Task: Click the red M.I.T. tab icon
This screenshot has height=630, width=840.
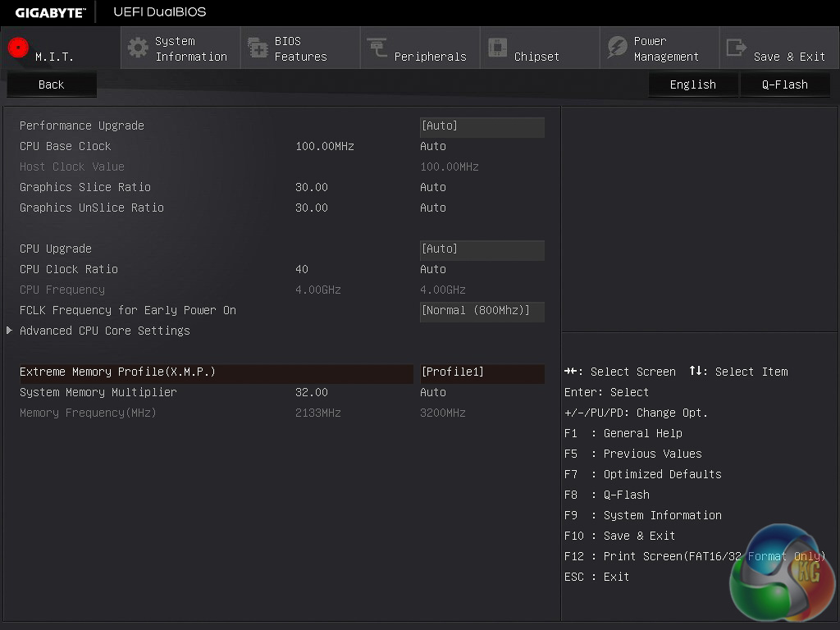Action: (18, 48)
